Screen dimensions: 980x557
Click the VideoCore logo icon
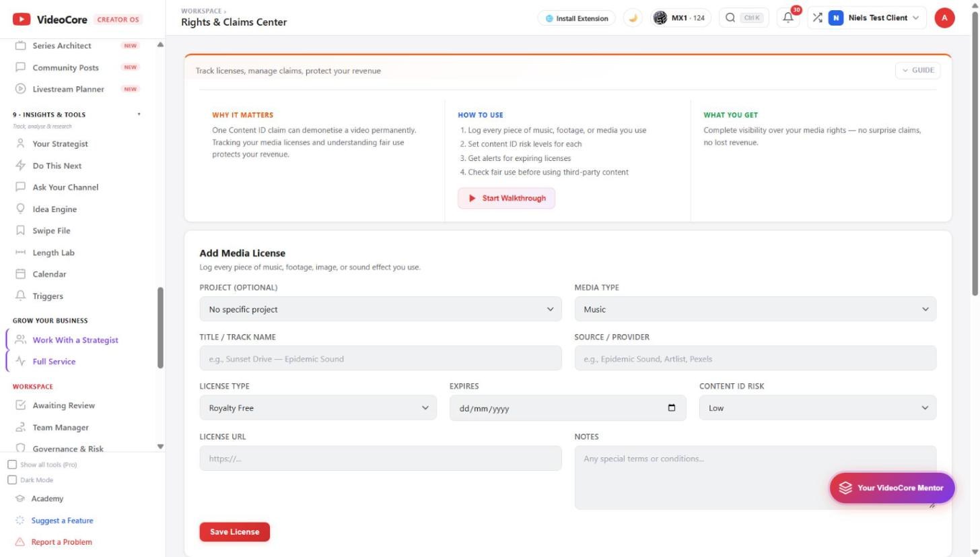[x=22, y=19]
